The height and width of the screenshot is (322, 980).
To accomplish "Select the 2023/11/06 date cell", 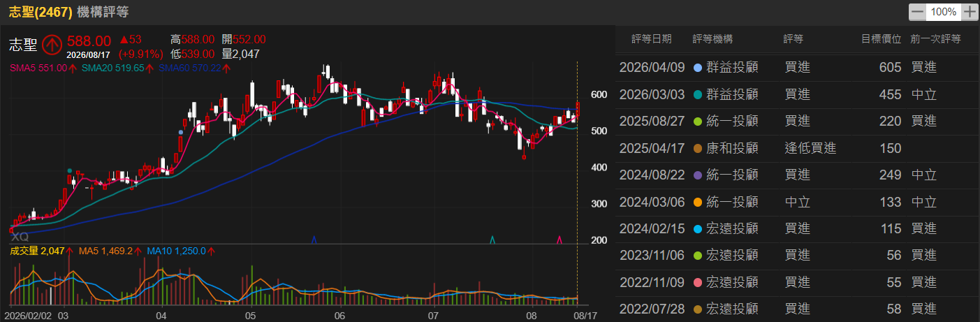I will coord(652,256).
